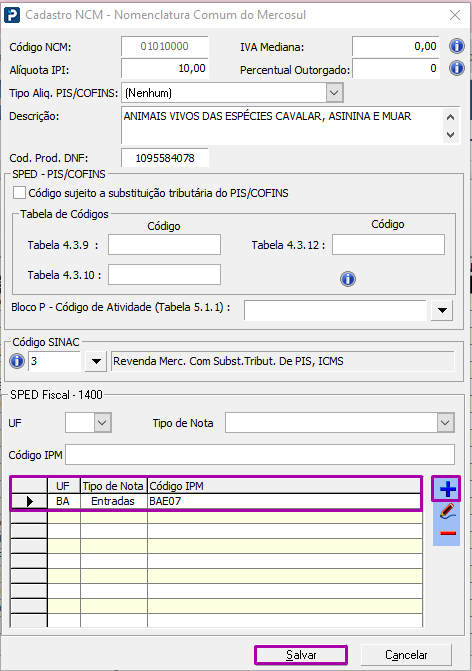Viewport: 472px width, 671px height.
Task: Open the Tabela de Códigos info icon
Action: pos(348,279)
